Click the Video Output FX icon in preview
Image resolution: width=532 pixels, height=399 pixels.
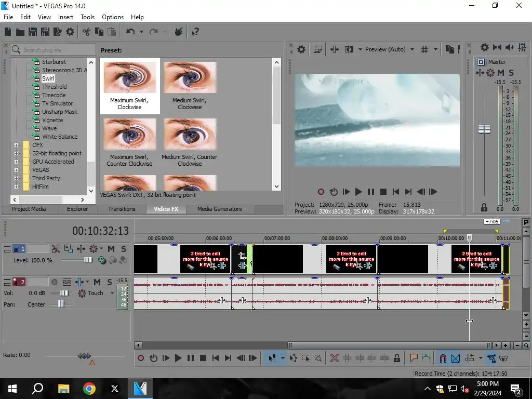335,49
